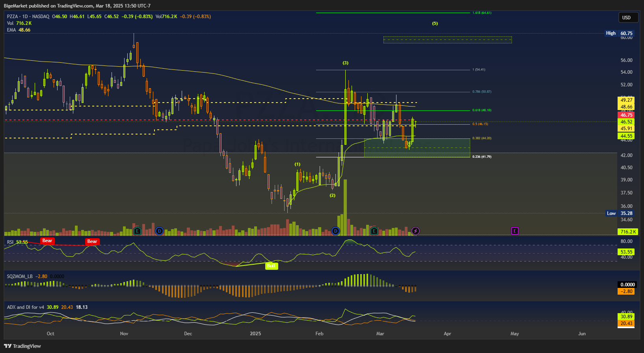Select the dashed green target box near wave (5)

[x=447, y=39]
